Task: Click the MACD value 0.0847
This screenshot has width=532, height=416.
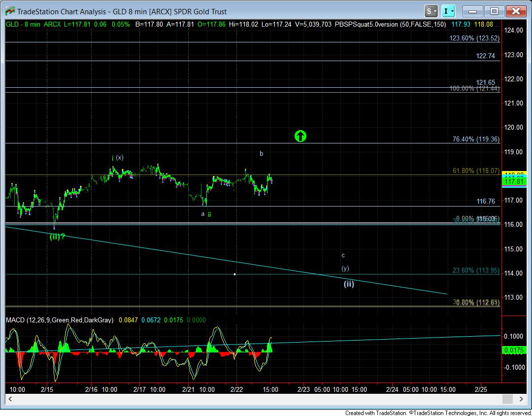Action: pyautogui.click(x=128, y=320)
